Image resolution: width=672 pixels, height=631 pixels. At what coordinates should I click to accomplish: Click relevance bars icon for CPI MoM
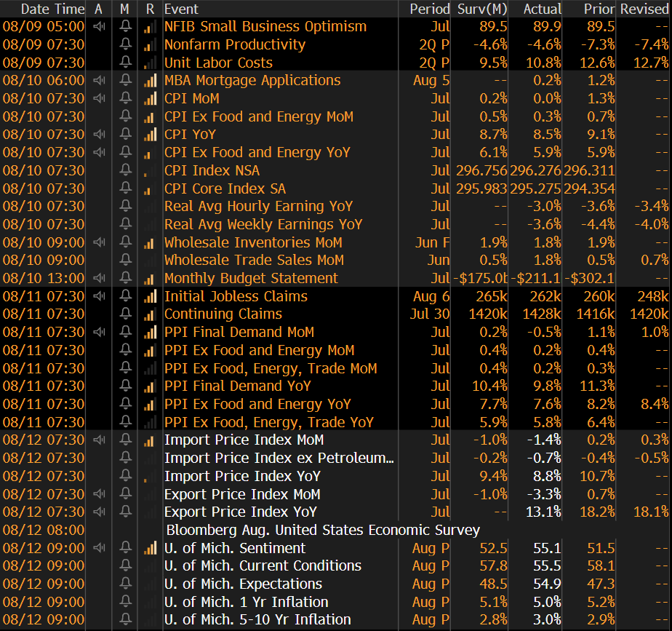click(150, 98)
